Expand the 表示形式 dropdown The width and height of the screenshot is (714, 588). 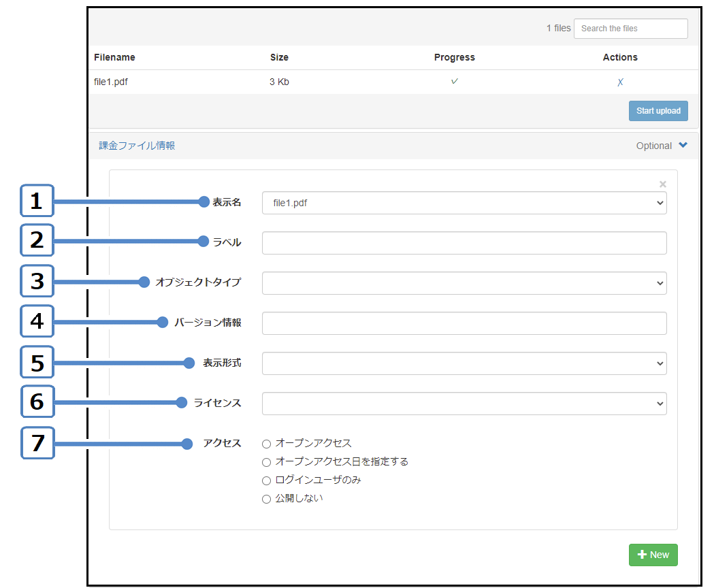464,363
